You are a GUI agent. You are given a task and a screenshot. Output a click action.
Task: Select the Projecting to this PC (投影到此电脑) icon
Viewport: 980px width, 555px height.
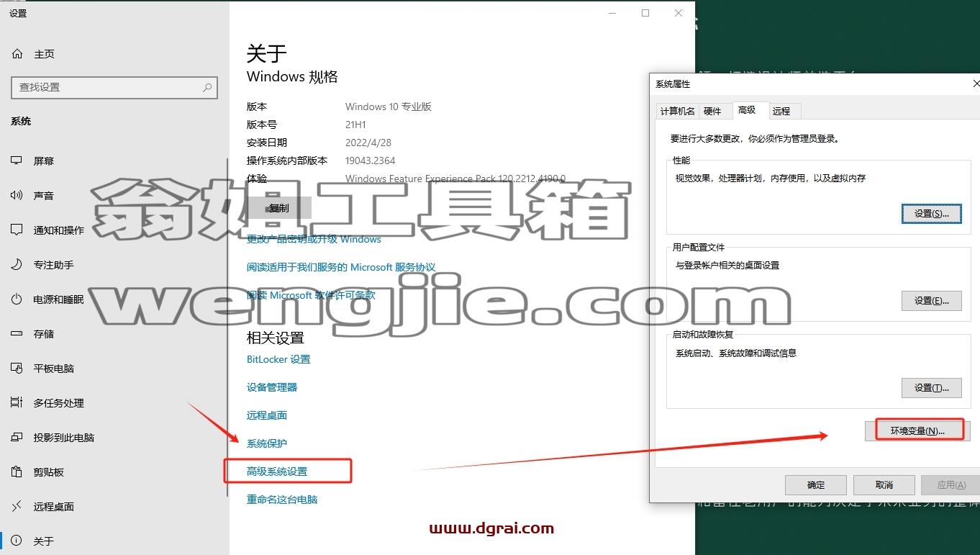click(x=17, y=437)
